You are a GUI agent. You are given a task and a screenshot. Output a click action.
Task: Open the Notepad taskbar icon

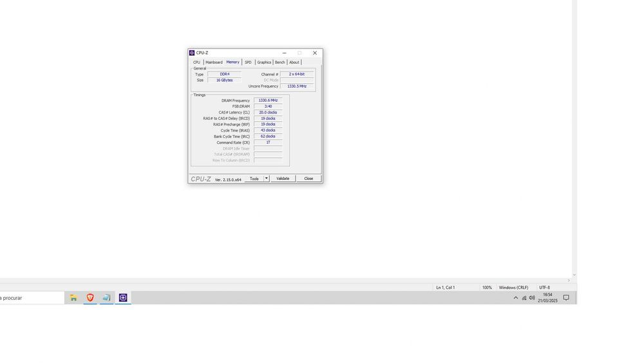(x=106, y=298)
